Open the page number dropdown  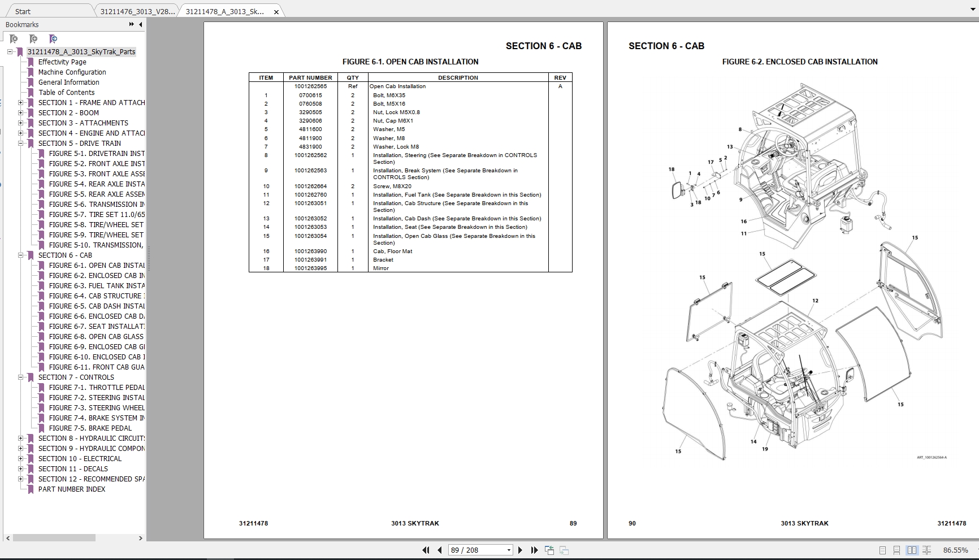(x=508, y=549)
